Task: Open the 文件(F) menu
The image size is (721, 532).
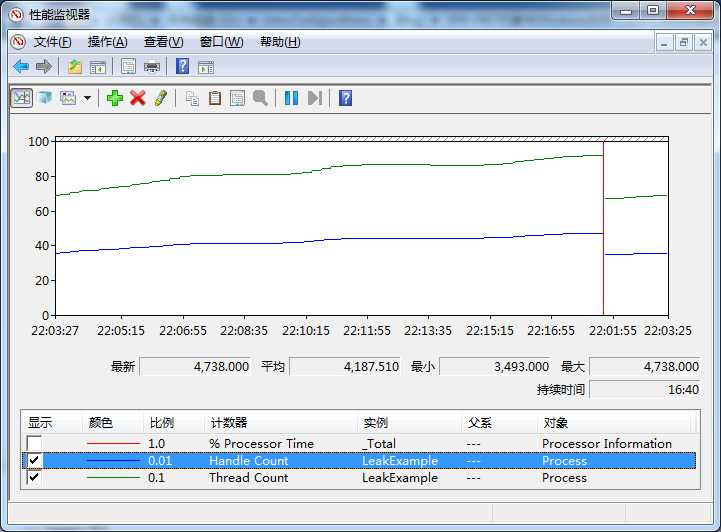Action: 52,42
